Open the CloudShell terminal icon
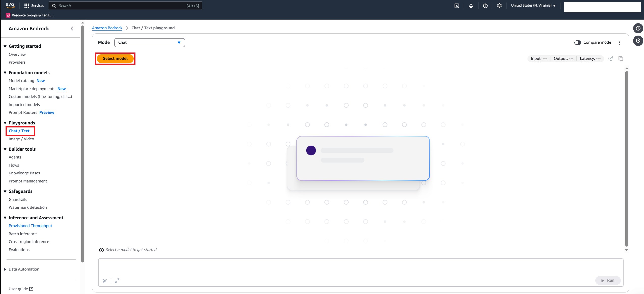 [457, 6]
